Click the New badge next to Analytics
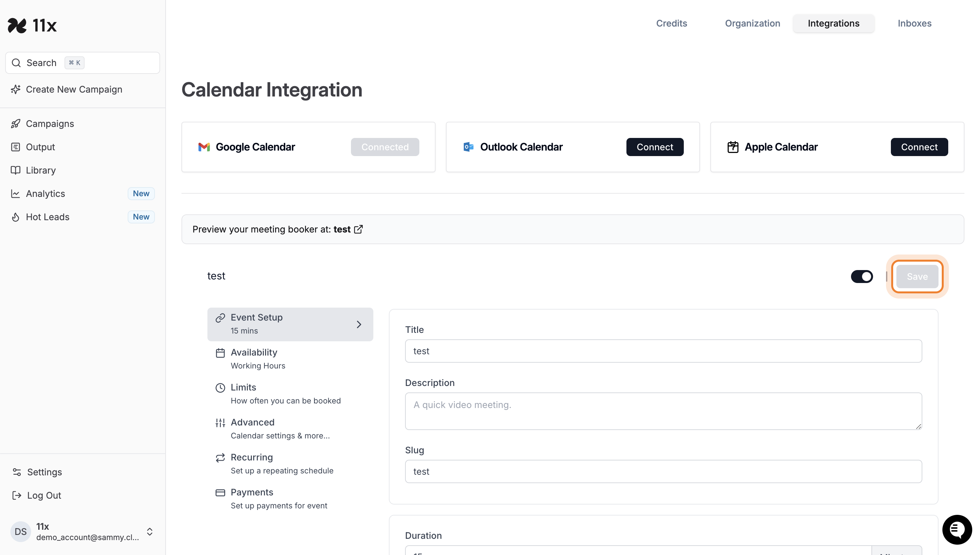The height and width of the screenshot is (555, 980). [141, 194]
